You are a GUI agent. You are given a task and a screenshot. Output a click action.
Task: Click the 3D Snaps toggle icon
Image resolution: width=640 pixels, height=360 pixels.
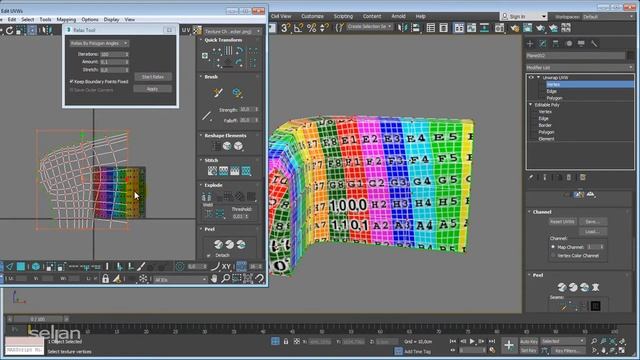pyautogui.click(x=286, y=28)
